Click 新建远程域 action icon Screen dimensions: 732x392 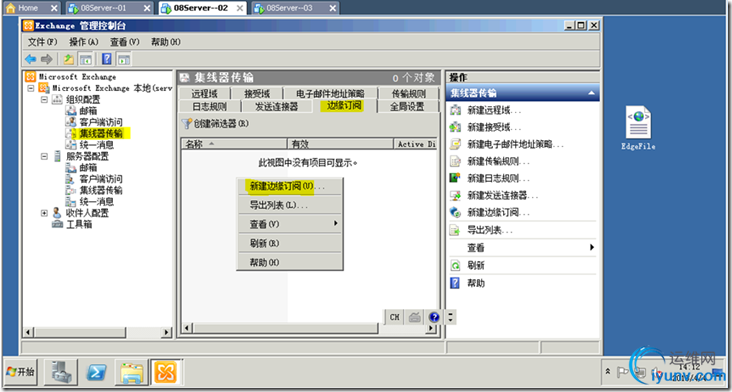click(455, 110)
